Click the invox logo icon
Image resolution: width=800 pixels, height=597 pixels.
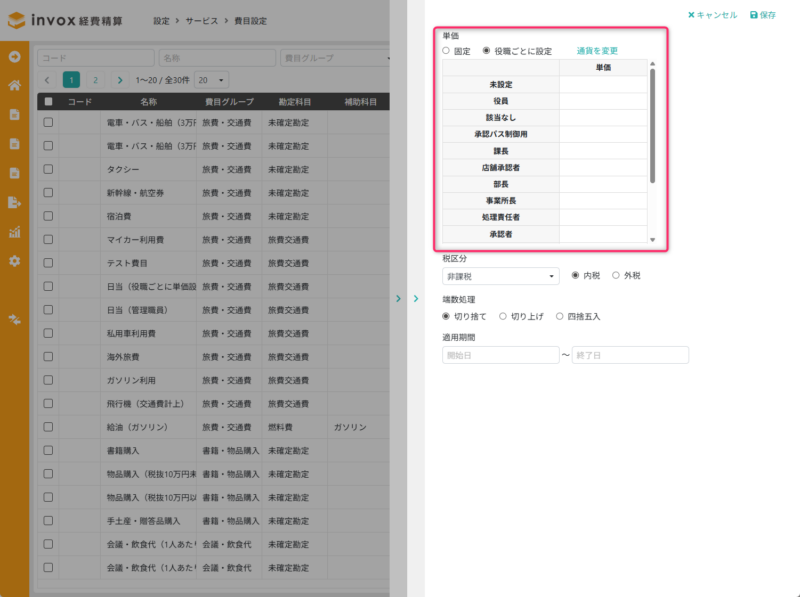17,20
